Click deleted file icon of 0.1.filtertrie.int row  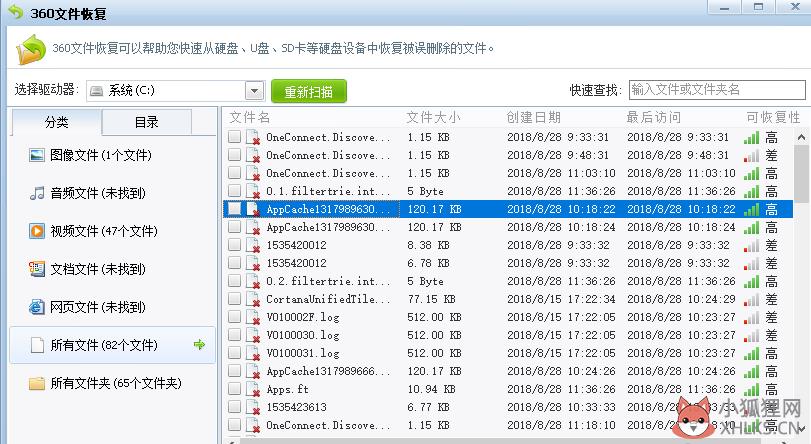(x=253, y=191)
